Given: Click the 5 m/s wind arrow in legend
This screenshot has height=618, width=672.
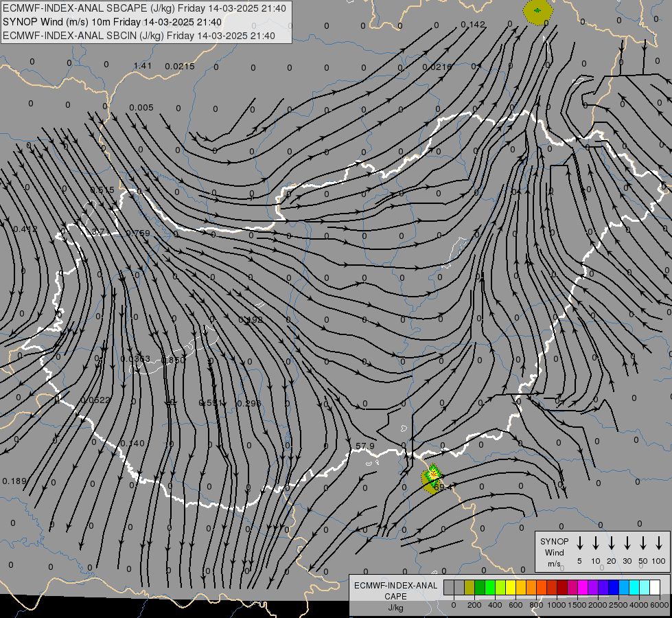Looking at the screenshot, I should coord(580,543).
